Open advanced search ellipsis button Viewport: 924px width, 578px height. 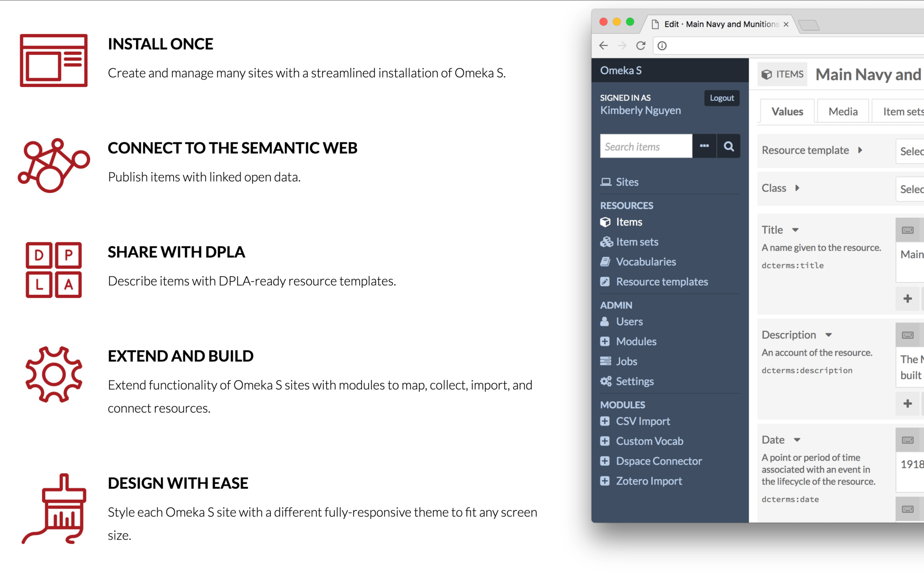pos(704,146)
